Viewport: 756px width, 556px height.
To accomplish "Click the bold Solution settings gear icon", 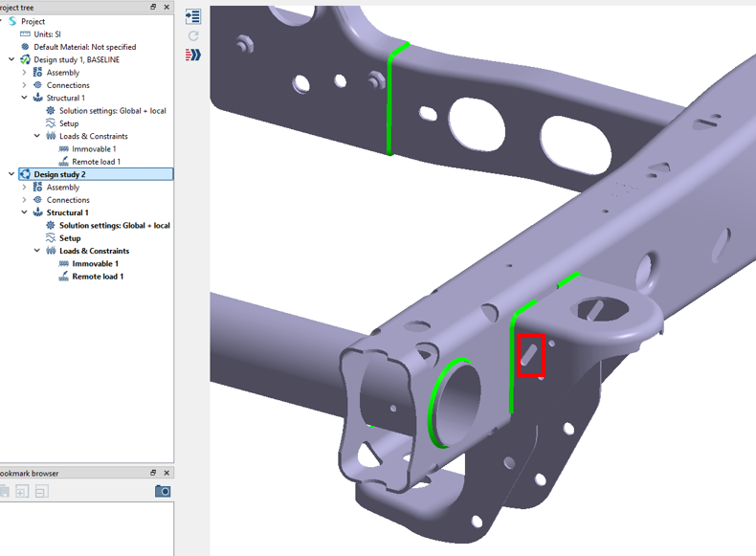I will 50,225.
